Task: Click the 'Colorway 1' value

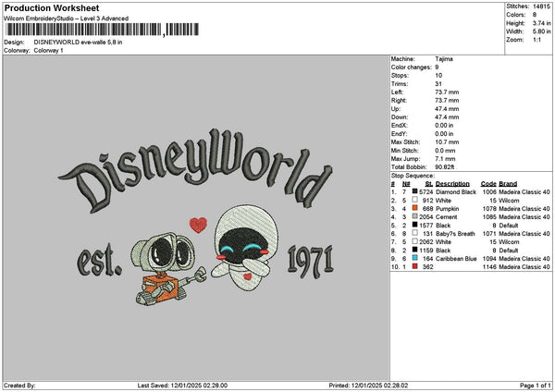Action: 48,51
